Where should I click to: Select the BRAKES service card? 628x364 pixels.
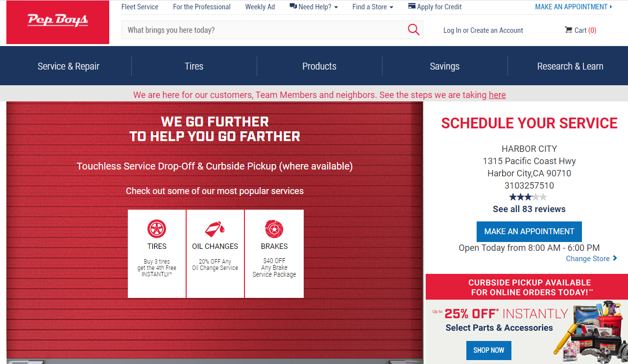[274, 254]
